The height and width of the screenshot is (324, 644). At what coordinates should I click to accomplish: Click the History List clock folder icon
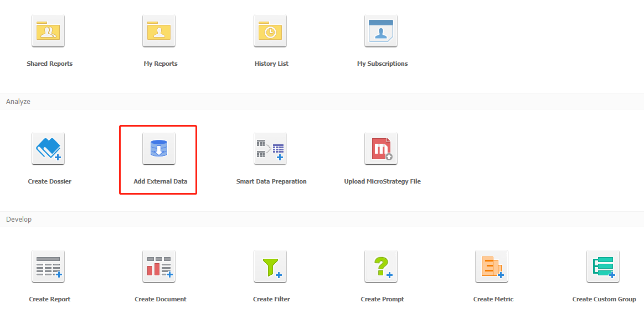tap(270, 31)
